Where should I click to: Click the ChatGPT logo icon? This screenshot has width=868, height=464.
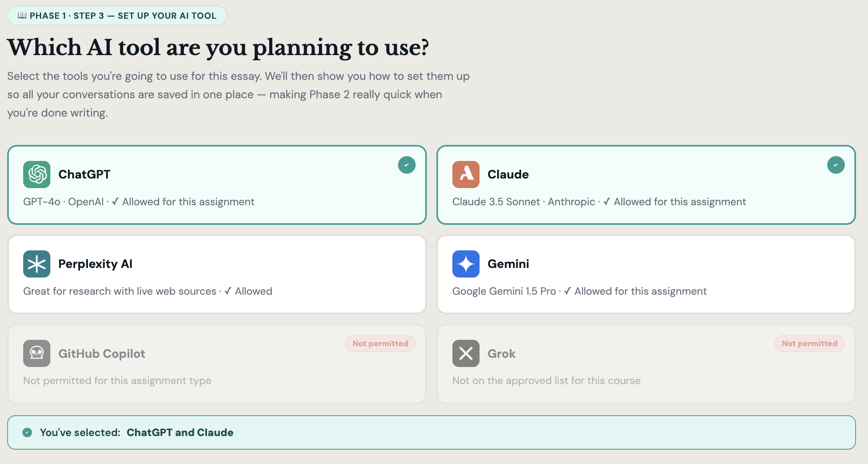(37, 174)
